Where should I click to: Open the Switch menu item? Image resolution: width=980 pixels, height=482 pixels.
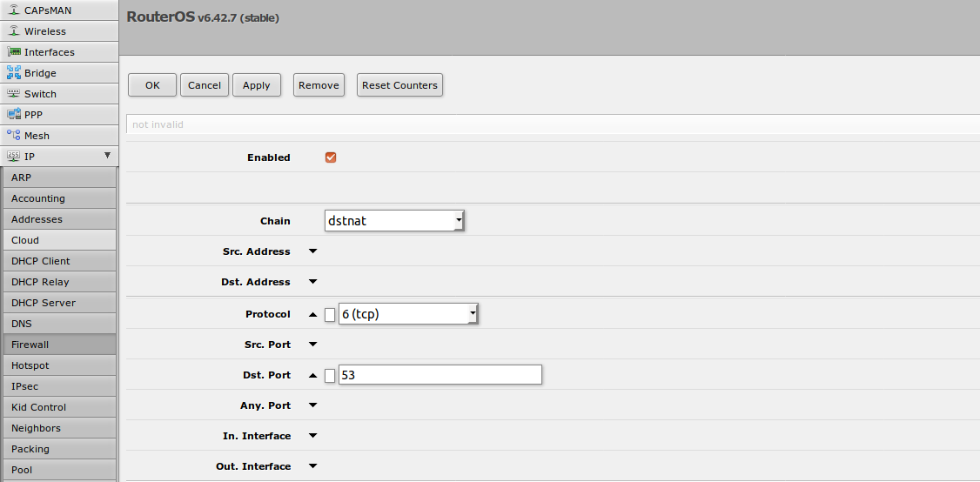tap(59, 94)
